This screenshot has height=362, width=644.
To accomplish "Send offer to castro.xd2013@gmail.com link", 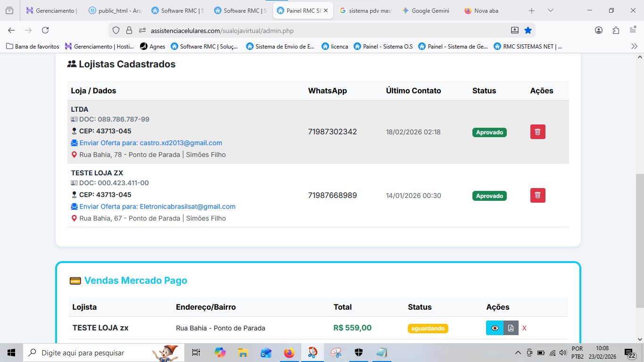I will (x=150, y=143).
